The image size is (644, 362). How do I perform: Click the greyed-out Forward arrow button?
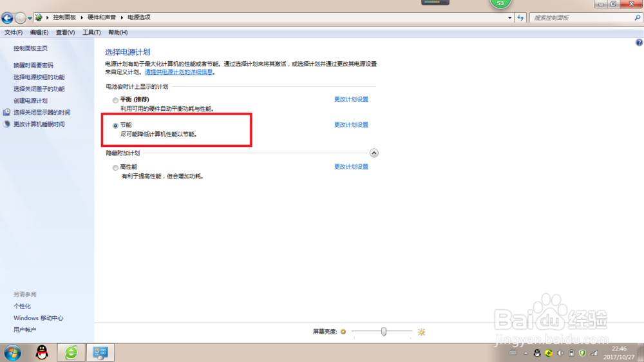[20, 17]
